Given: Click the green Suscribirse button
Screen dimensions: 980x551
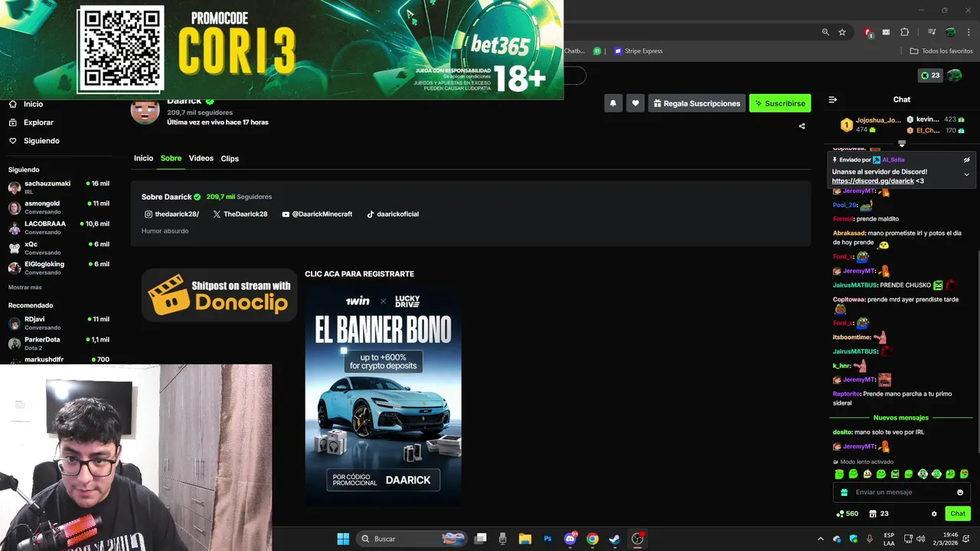Looking at the screenshot, I should click(779, 103).
